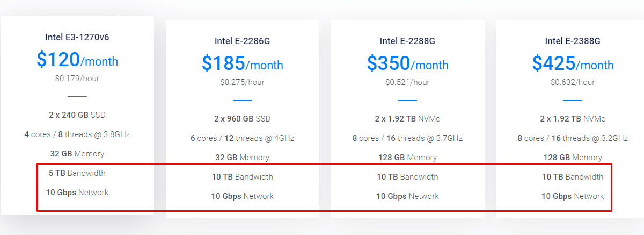644x235 pixels.
Task: Click 128 GB Memory under E-2388G
Action: click(x=573, y=158)
